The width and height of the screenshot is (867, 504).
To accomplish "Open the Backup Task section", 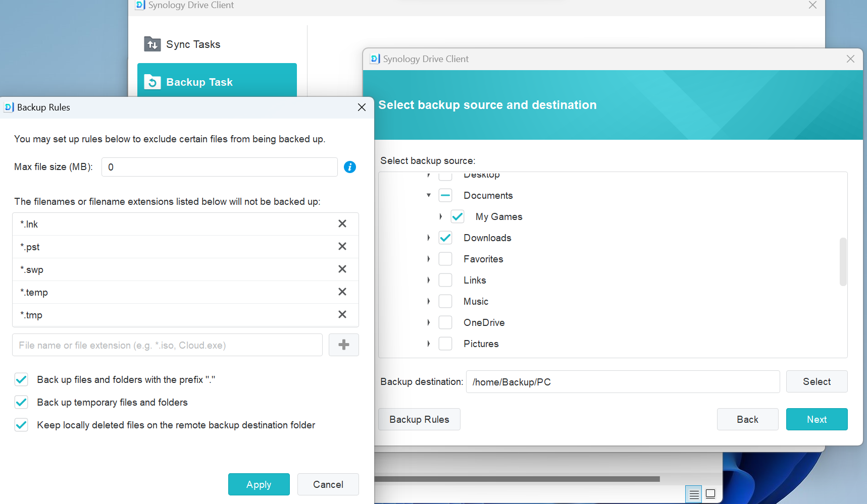I will tap(217, 81).
